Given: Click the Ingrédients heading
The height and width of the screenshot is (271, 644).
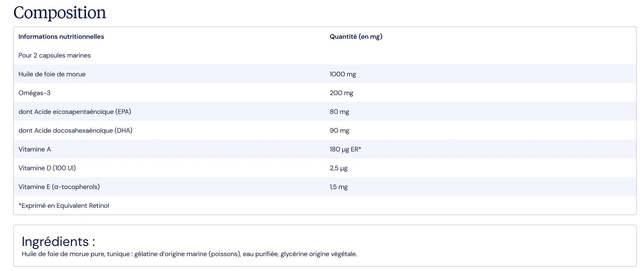Looking at the screenshot, I should tap(58, 241).
